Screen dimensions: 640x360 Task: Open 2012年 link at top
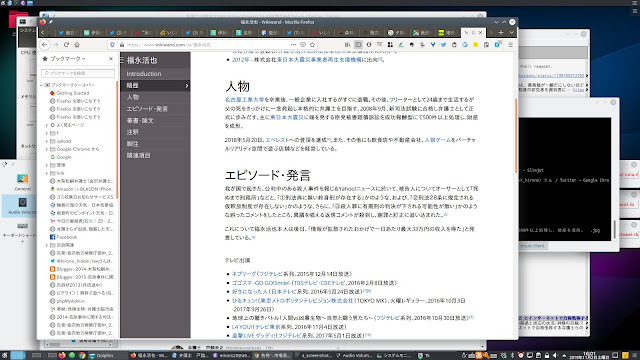(x=240, y=60)
